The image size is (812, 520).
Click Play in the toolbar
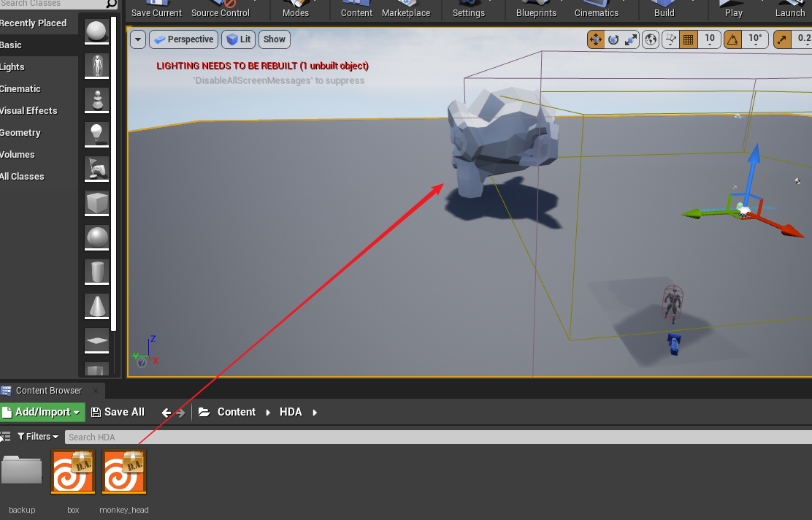[733, 9]
